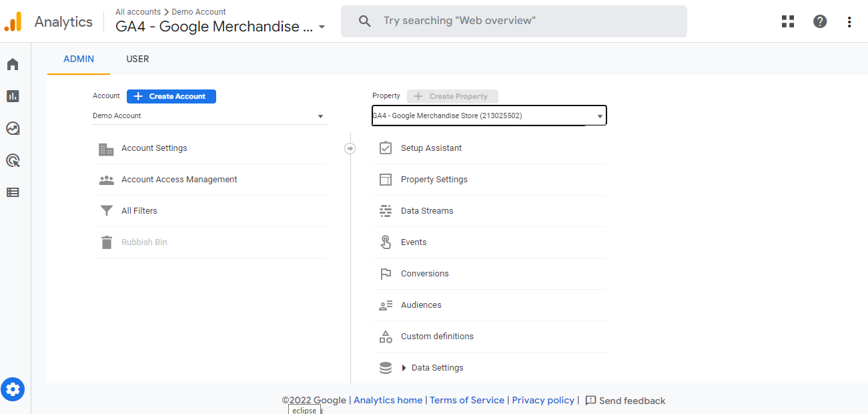The height and width of the screenshot is (414, 868).
Task: Open the Demo Account dropdown
Action: (209, 116)
